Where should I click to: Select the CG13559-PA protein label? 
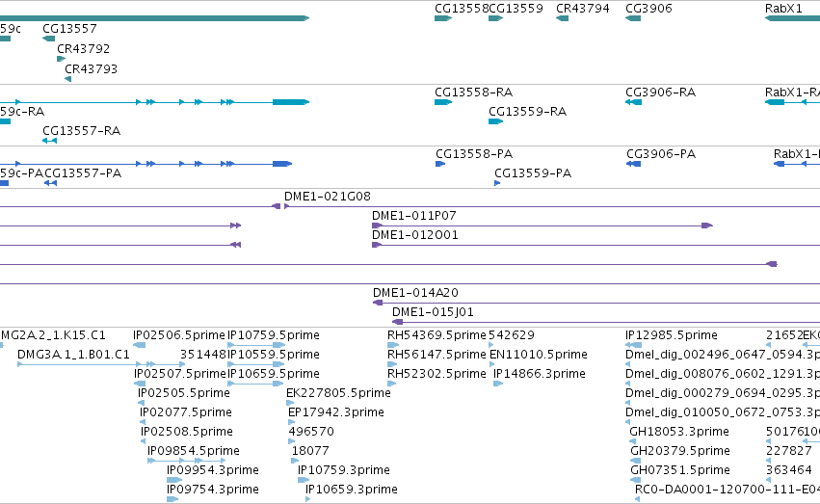pyautogui.click(x=532, y=173)
